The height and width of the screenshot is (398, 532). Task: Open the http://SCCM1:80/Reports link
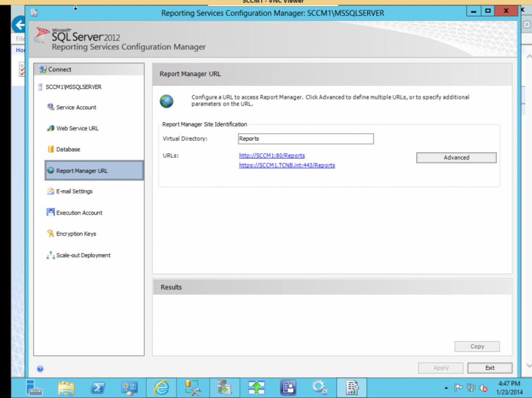[272, 155]
